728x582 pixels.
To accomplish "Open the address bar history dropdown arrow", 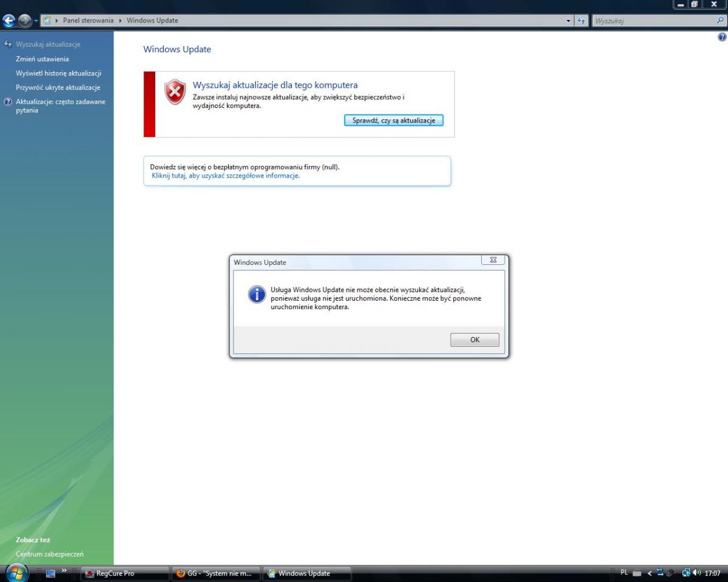I will coord(568,21).
